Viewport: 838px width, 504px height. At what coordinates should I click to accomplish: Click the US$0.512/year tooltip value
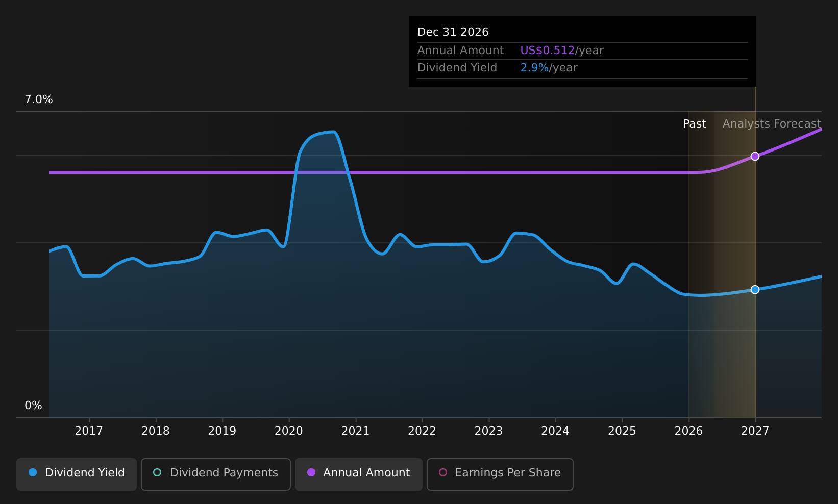click(x=562, y=51)
